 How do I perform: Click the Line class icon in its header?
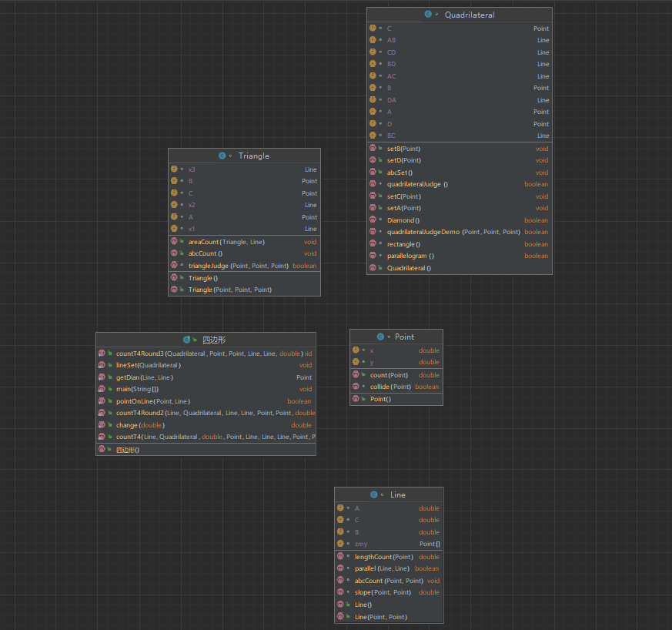pos(374,494)
